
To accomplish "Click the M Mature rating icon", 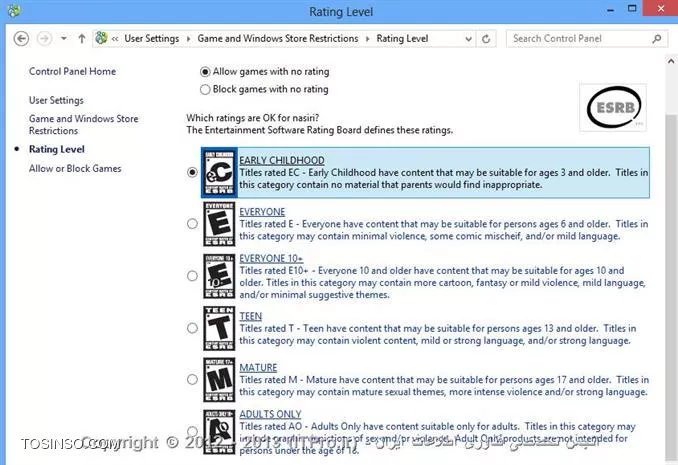I will pyautogui.click(x=220, y=380).
